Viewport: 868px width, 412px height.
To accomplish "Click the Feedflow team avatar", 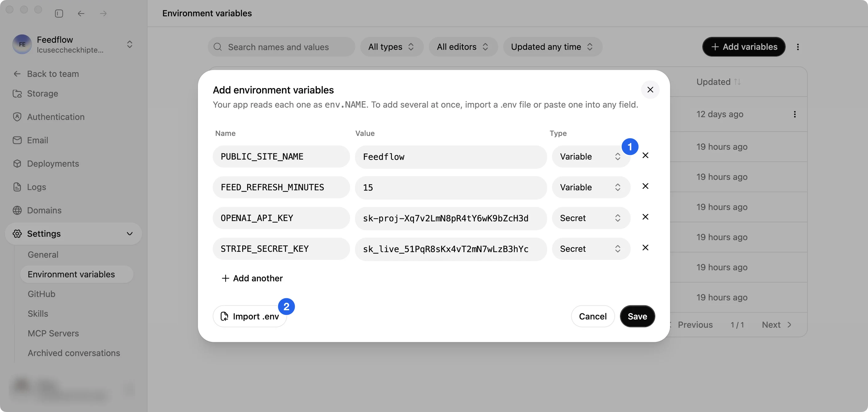I will tap(22, 44).
